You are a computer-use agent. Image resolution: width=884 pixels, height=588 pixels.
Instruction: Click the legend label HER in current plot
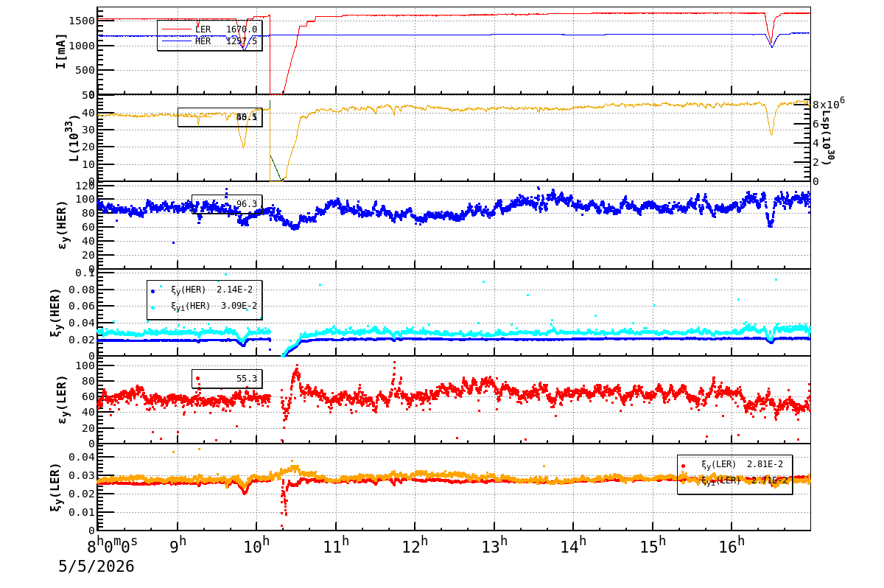(x=203, y=41)
